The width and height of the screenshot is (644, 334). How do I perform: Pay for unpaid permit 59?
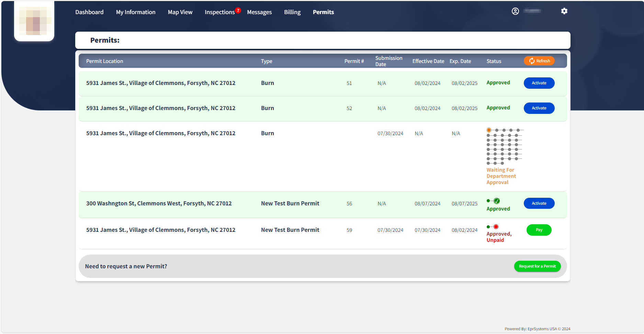[539, 230]
